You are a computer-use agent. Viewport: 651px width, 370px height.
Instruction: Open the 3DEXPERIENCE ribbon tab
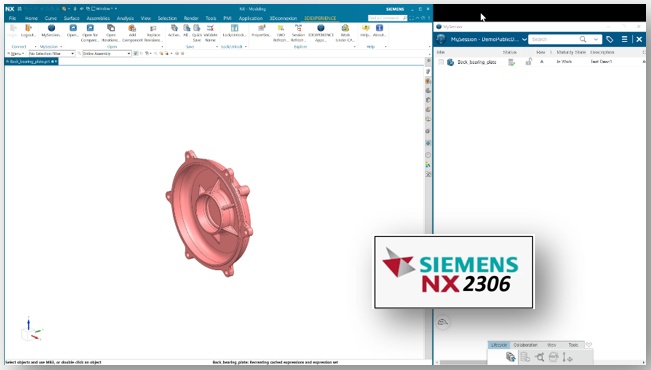[x=320, y=18]
